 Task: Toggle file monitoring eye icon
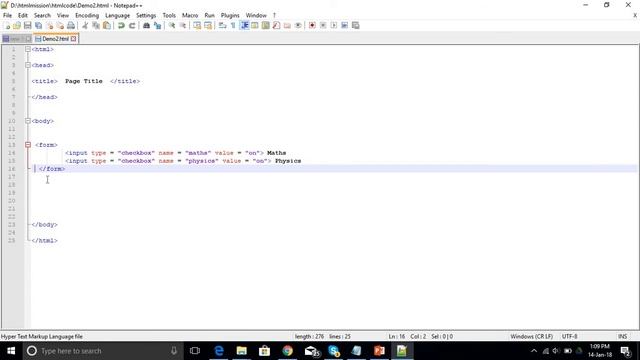tap(298, 25)
